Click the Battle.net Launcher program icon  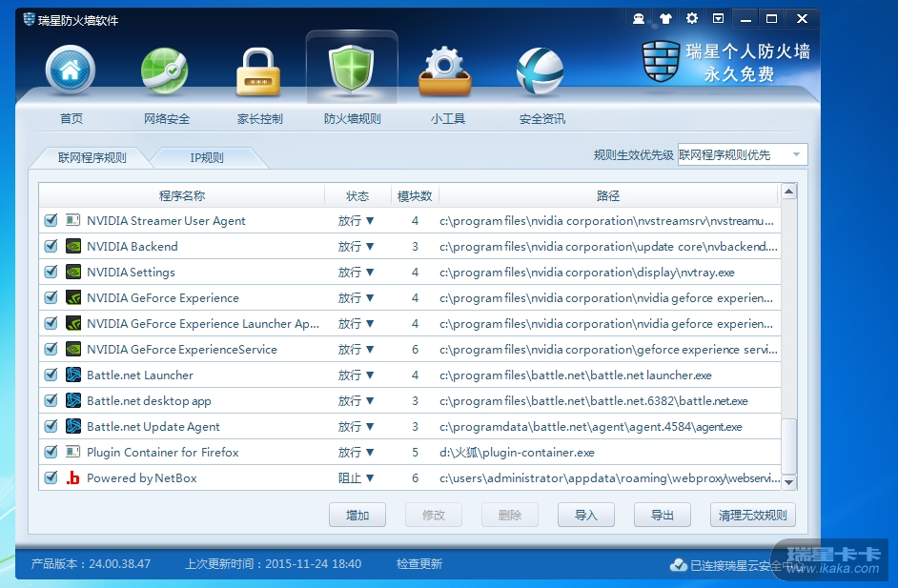(x=72, y=375)
